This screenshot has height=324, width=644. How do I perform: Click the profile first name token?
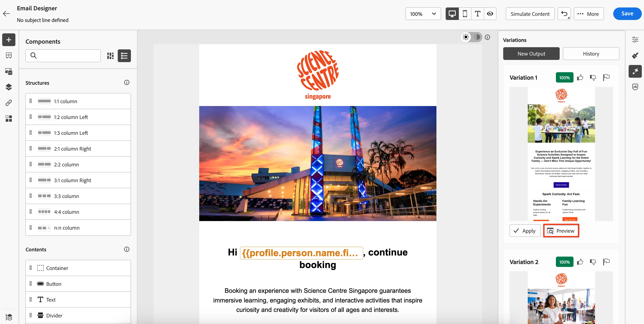pos(301,253)
